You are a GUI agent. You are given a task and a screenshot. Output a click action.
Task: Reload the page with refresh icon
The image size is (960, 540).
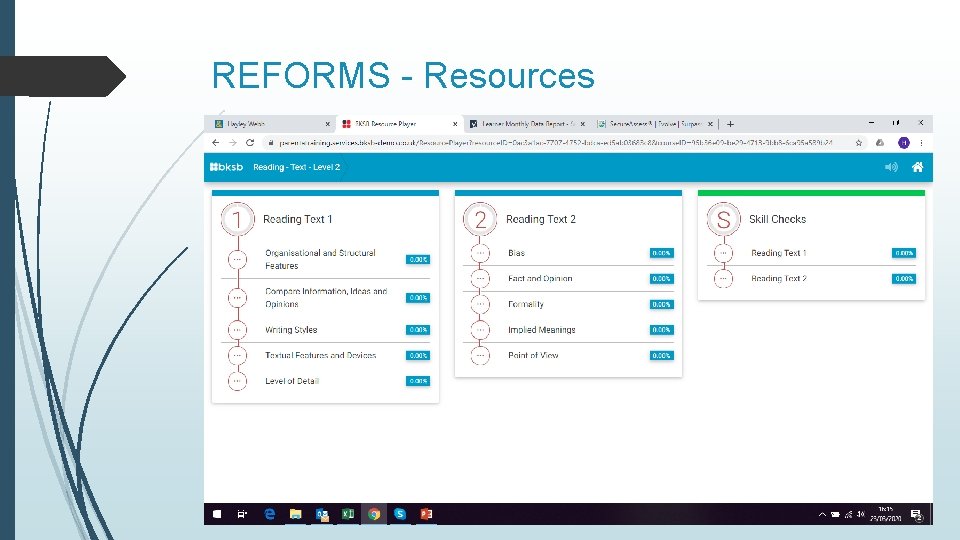tap(250, 143)
